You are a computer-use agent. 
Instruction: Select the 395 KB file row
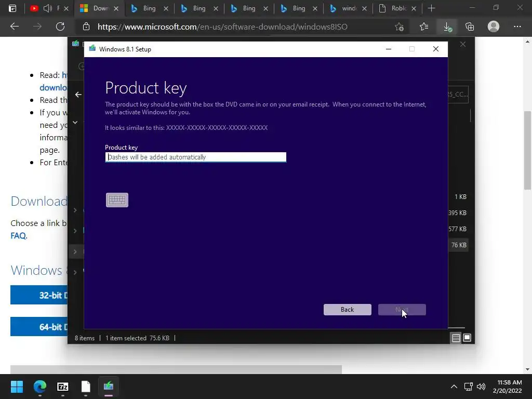(x=457, y=212)
